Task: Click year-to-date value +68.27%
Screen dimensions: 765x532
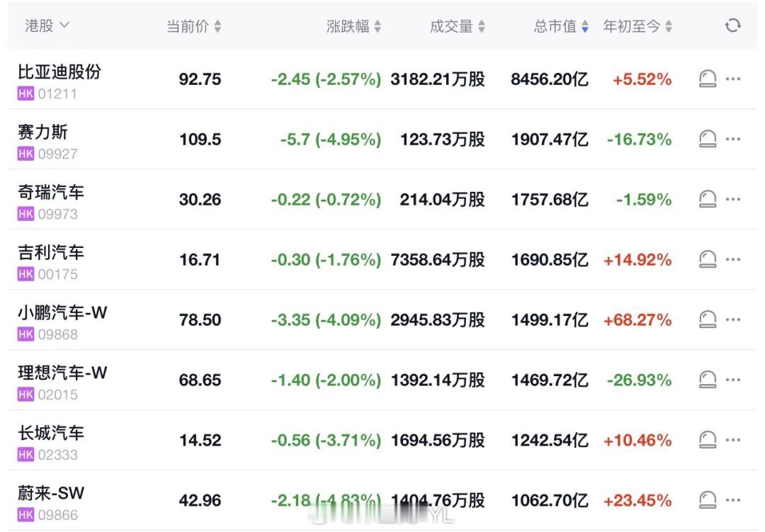Action: 637,319
